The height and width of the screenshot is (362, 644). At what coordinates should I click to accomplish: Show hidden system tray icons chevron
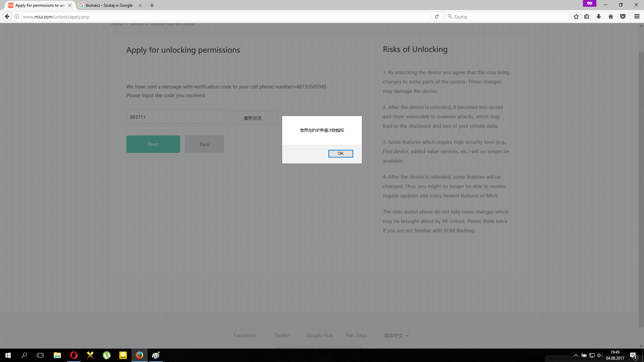click(576, 355)
